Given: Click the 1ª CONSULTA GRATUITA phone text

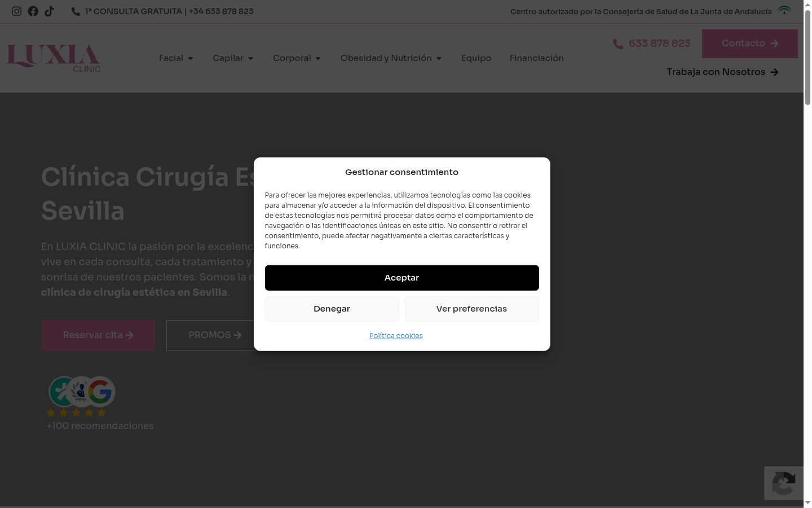Looking at the screenshot, I should pyautogui.click(x=169, y=11).
